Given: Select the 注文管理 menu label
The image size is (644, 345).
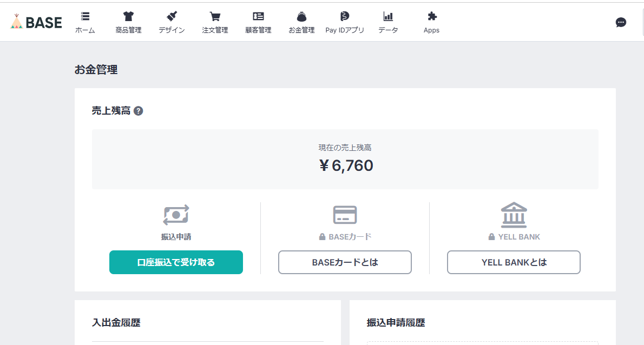Looking at the screenshot, I should pyautogui.click(x=215, y=30).
